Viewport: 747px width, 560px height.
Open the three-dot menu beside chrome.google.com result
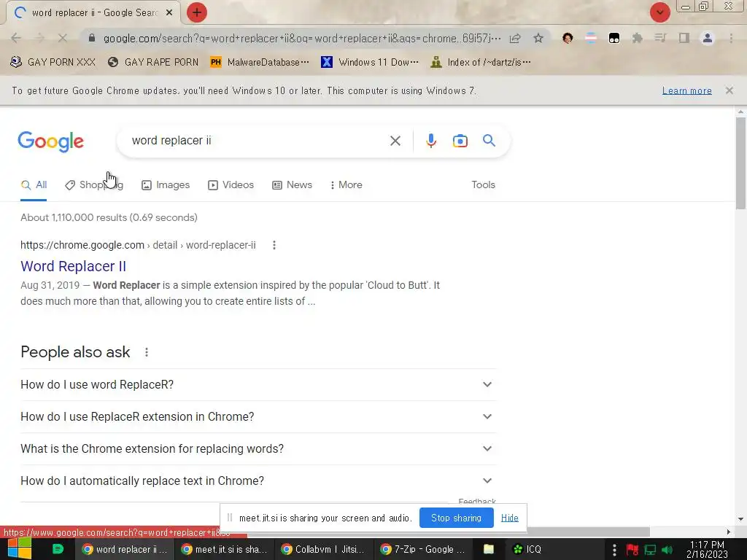pyautogui.click(x=274, y=245)
